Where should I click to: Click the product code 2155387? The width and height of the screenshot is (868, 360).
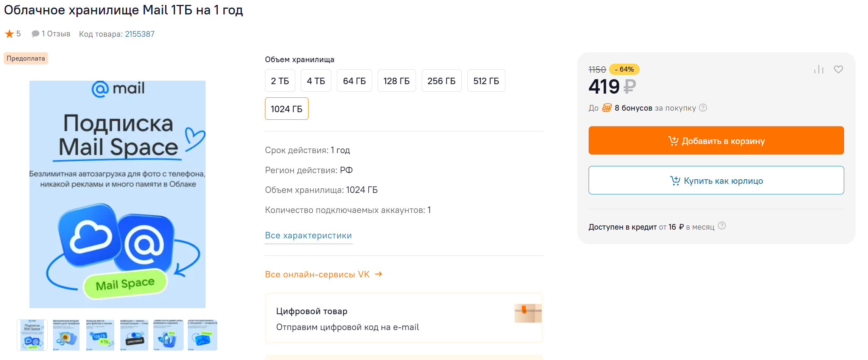point(140,34)
